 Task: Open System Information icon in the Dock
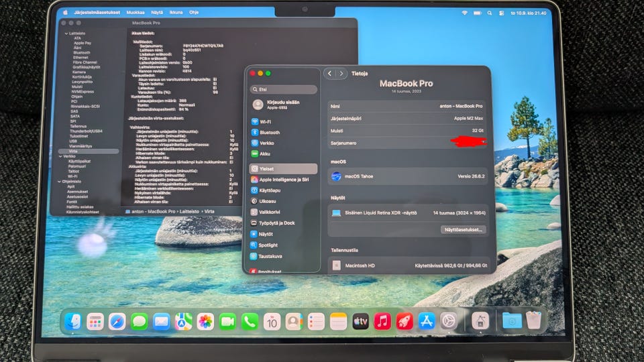(x=480, y=321)
